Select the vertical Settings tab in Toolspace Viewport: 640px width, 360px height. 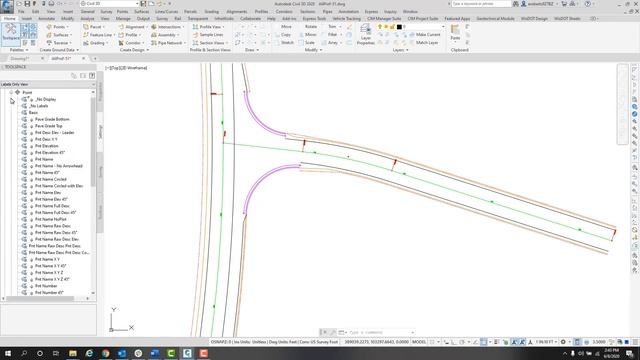(x=100, y=131)
